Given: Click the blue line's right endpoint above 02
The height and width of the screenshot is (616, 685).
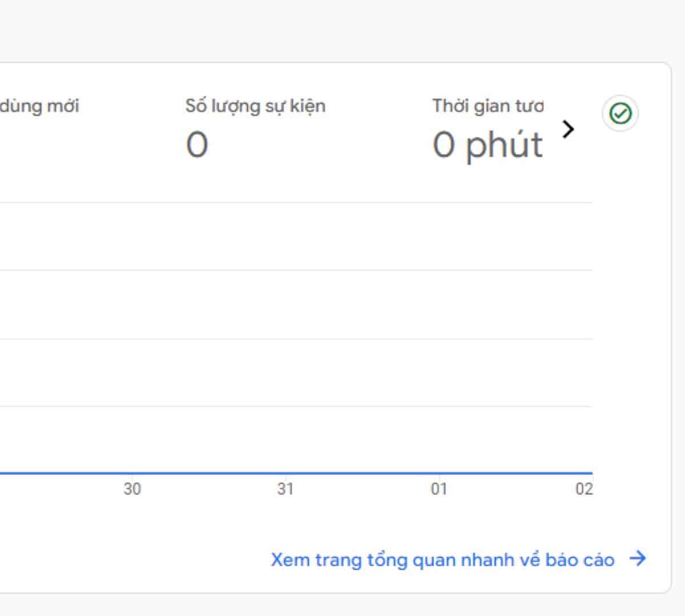Looking at the screenshot, I should tap(591, 473).
